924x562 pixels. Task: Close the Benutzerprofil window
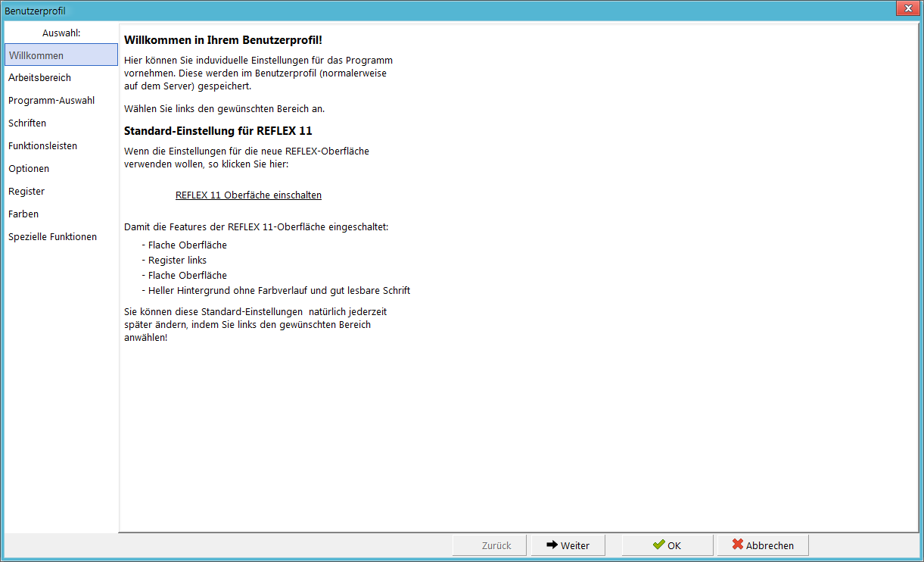pos(907,8)
